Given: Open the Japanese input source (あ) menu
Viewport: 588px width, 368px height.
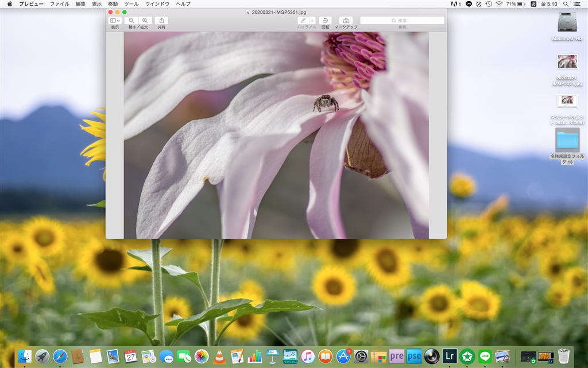Looking at the screenshot, I should [533, 4].
